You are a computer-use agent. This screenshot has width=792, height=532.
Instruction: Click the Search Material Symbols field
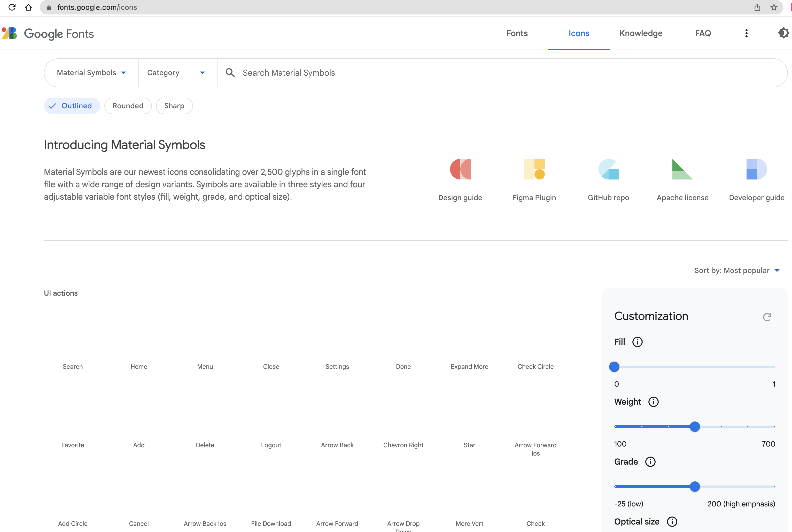click(x=339, y=73)
